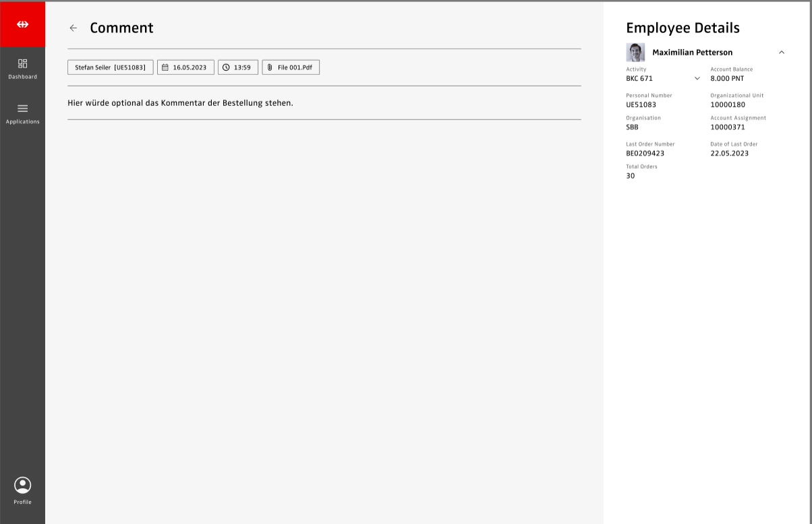Screen dimensions: 812x524
Task: Select the BKC 671 activity value
Action: 639,79
